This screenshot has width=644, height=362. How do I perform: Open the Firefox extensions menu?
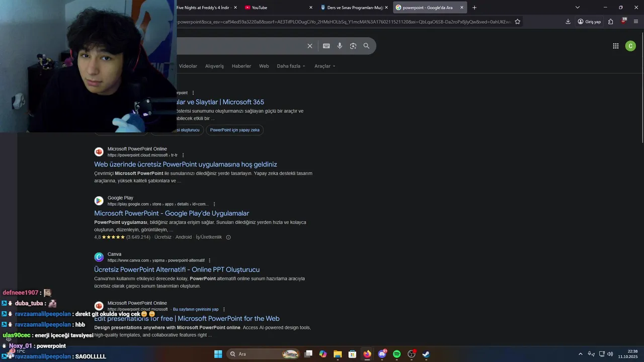(x=610, y=22)
